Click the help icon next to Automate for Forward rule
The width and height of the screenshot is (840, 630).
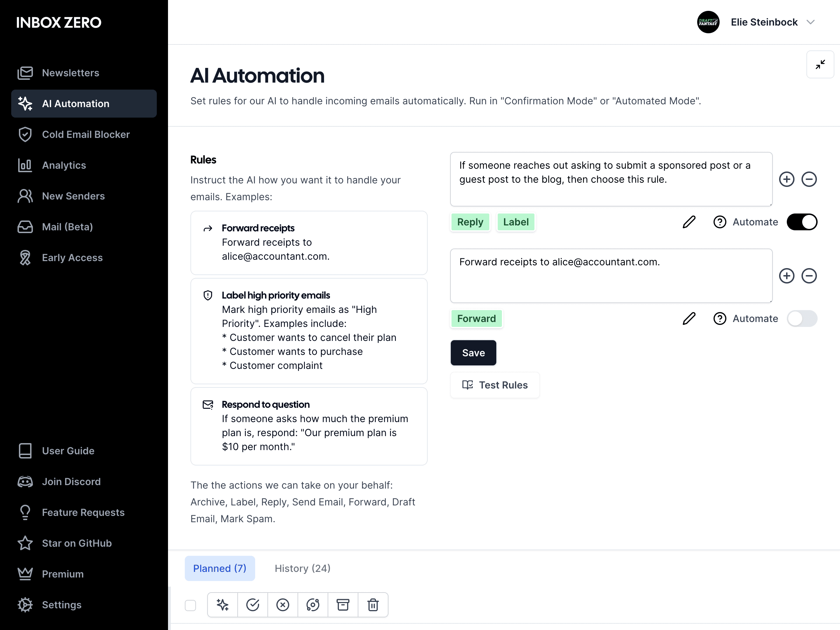pyautogui.click(x=720, y=318)
